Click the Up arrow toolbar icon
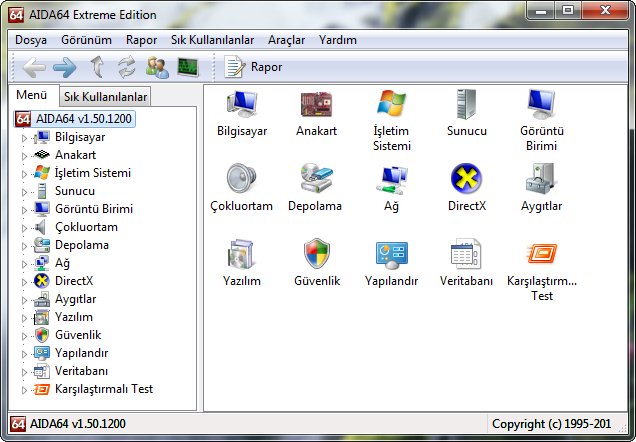The image size is (636, 442). click(x=97, y=67)
